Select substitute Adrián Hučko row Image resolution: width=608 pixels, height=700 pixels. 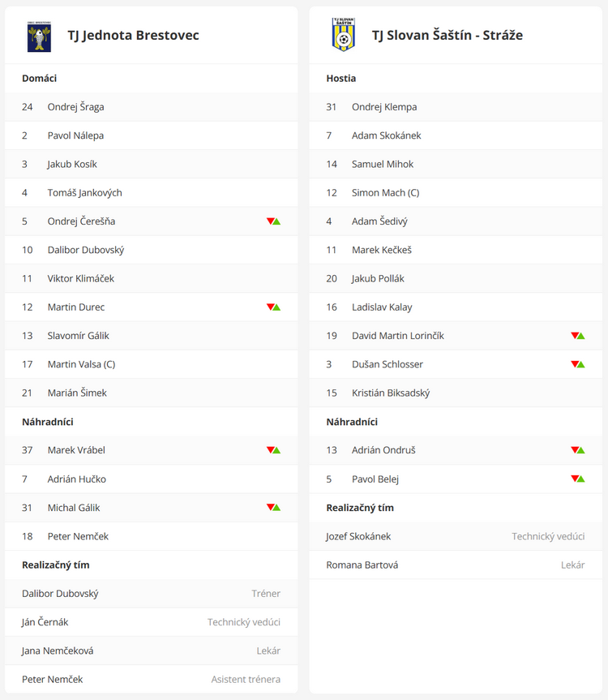pyautogui.click(x=152, y=479)
